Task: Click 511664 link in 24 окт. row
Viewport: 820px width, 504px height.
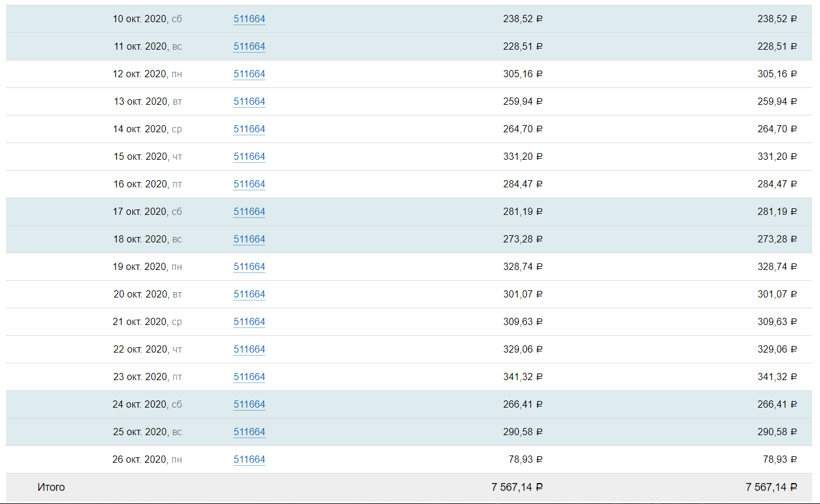Action: [x=249, y=405]
